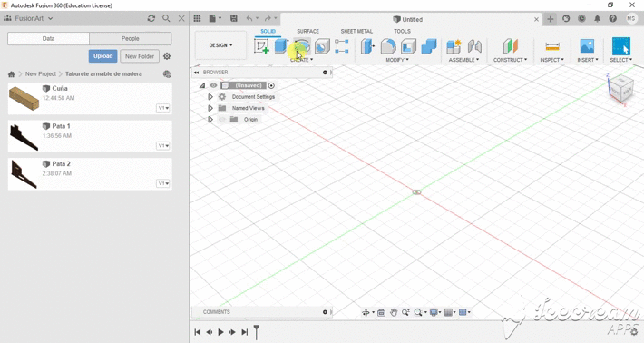Select the Combine tool
Viewport: 644px width, 343px height.
click(429, 46)
